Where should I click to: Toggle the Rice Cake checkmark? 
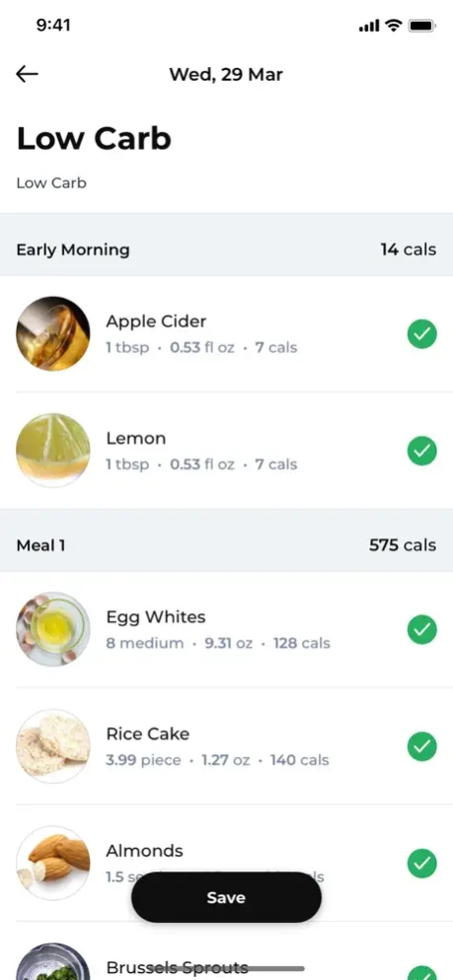[421, 746]
